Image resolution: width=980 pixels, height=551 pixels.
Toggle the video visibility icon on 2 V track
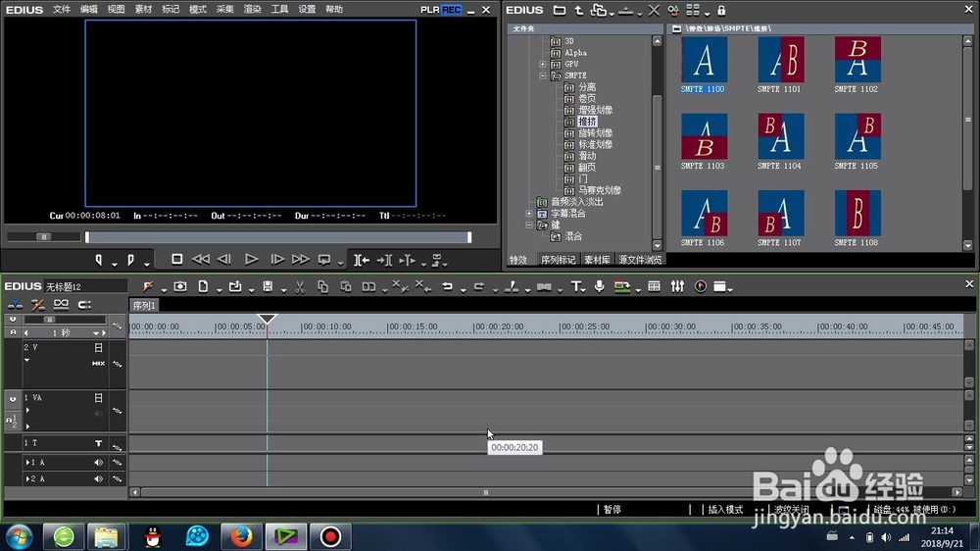[98, 347]
